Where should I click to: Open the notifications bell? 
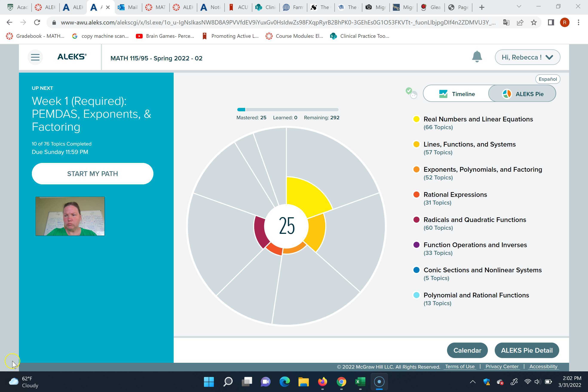tap(477, 57)
